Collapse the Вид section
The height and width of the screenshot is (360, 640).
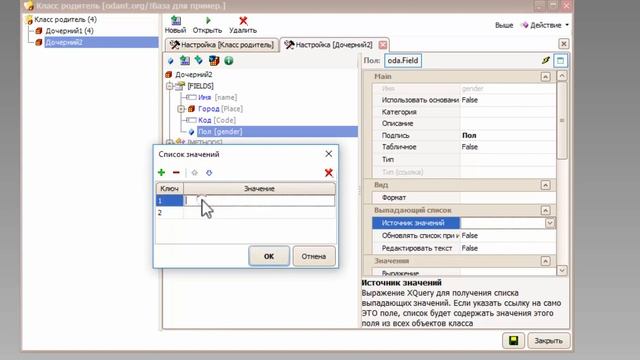point(545,185)
